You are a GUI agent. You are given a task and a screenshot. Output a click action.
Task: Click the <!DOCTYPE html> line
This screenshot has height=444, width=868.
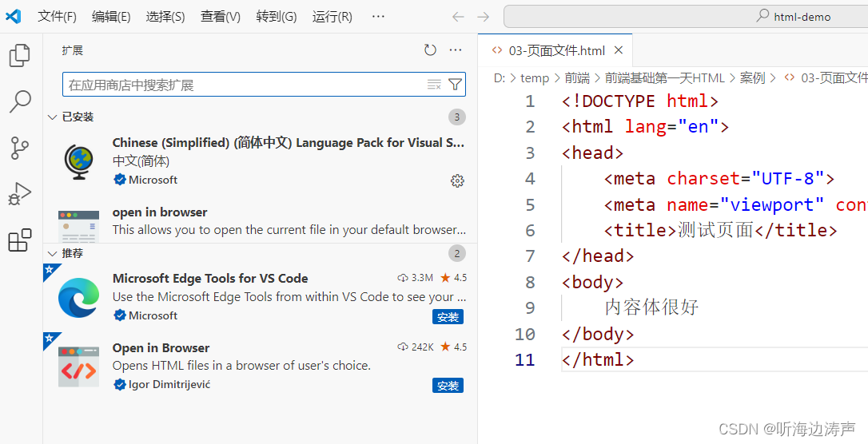[x=640, y=101]
